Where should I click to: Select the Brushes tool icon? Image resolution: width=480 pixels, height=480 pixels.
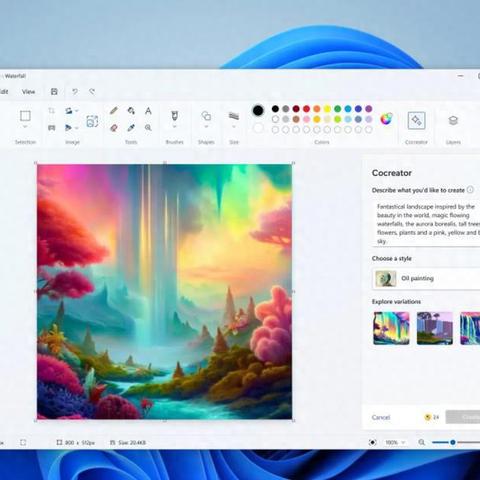point(174,116)
